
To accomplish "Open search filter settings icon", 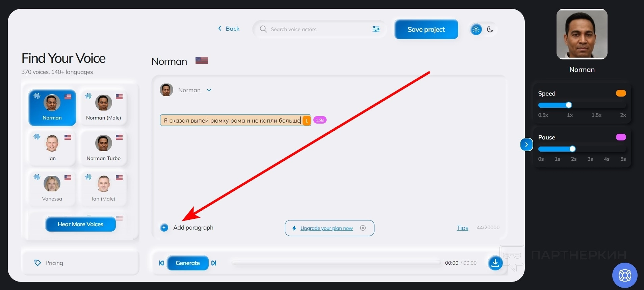I will pos(376,29).
